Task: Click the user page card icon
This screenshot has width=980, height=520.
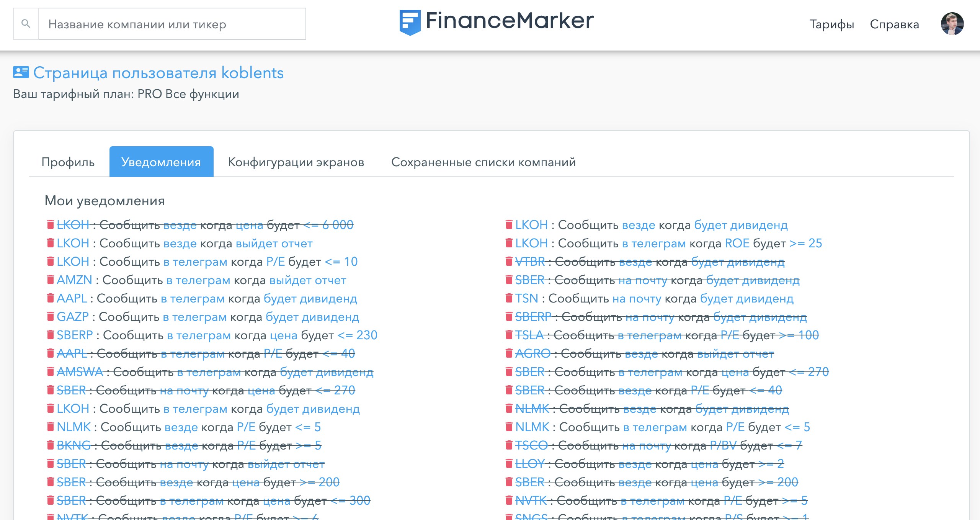Action: coord(21,72)
